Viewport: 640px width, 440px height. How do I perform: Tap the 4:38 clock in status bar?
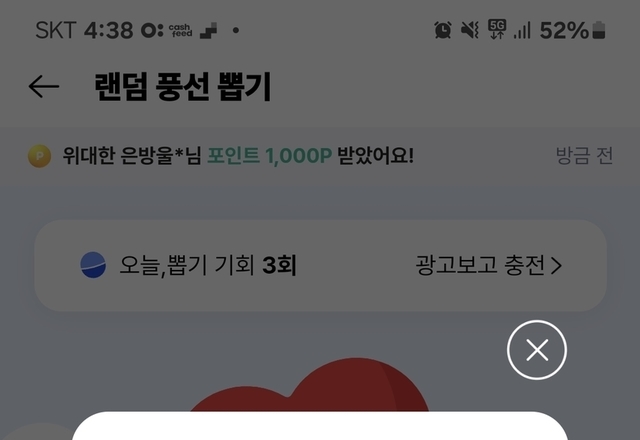coord(109,30)
